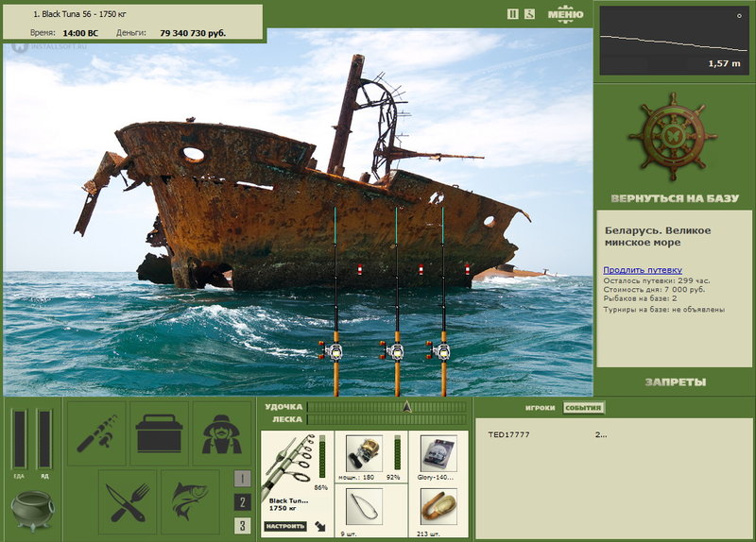
Task: Click the leftmost red float
Action: click(x=360, y=269)
